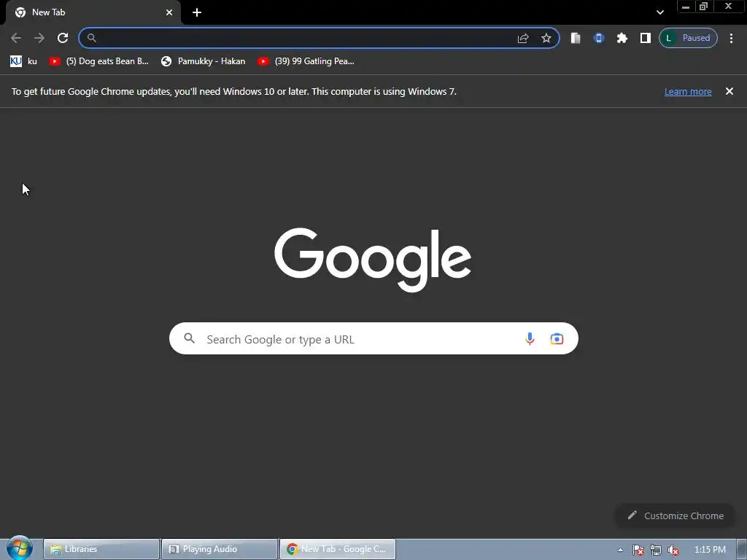Start voice search with microphone icon
747x560 pixels.
(530, 338)
